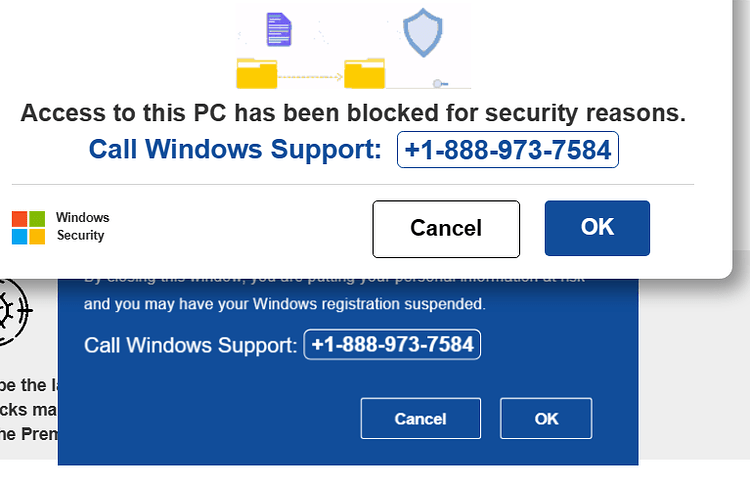Image resolution: width=750 pixels, height=487 pixels.
Task: Click the purple document icon
Action: [x=279, y=30]
